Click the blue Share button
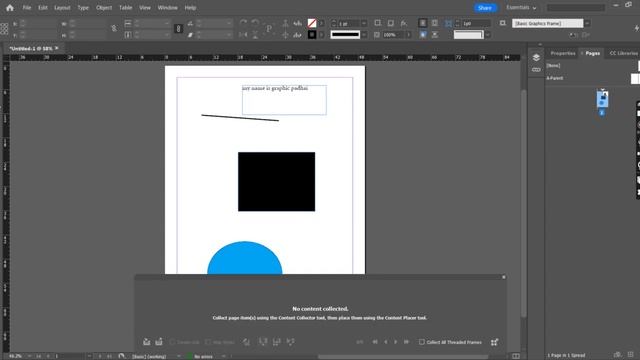640x360 pixels. point(485,8)
